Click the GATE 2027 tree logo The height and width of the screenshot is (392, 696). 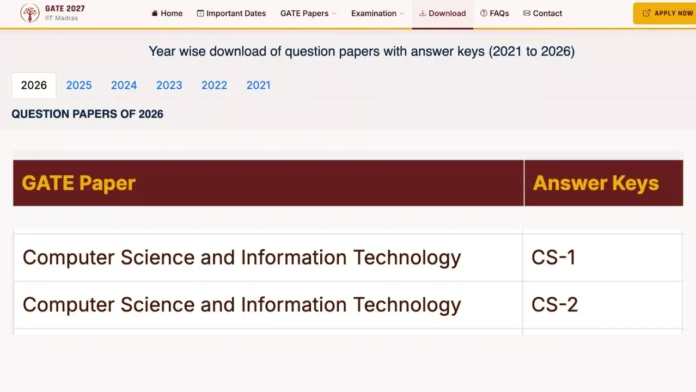(x=29, y=13)
